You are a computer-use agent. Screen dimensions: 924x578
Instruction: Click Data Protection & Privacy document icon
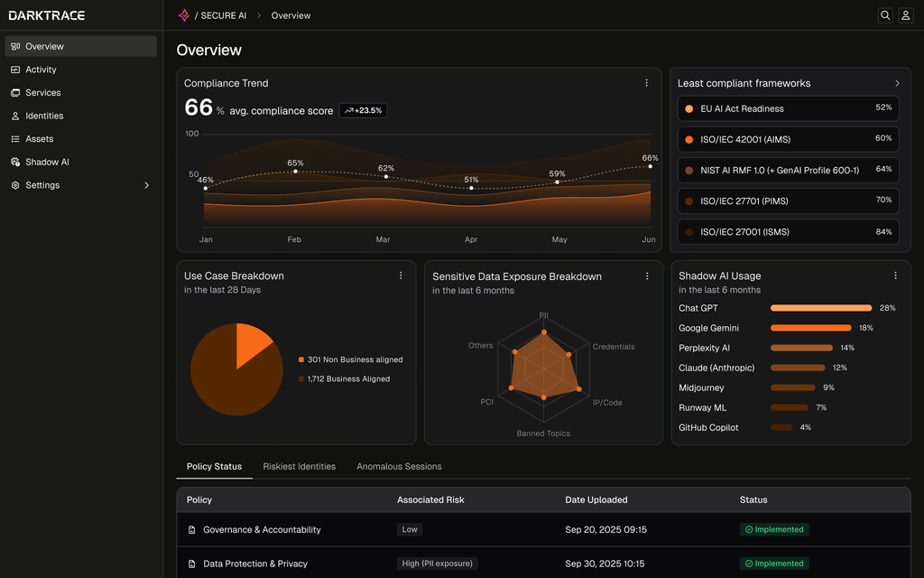(x=191, y=564)
